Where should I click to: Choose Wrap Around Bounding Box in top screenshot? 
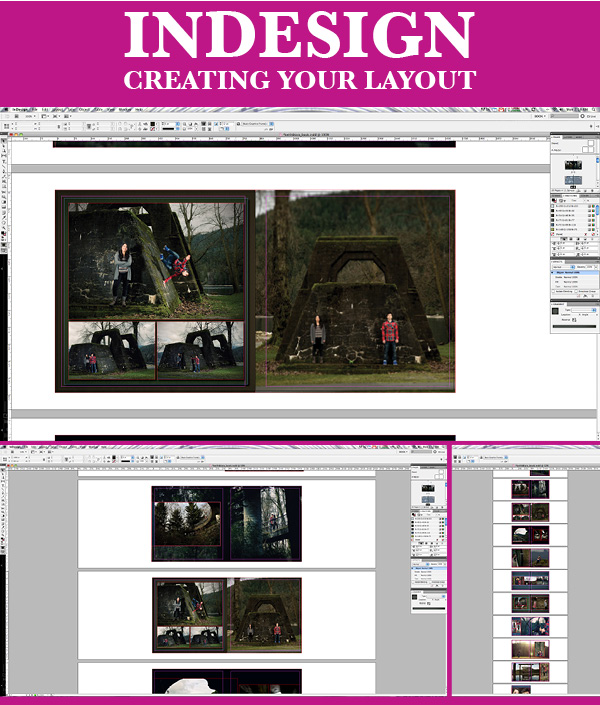click(x=571, y=239)
